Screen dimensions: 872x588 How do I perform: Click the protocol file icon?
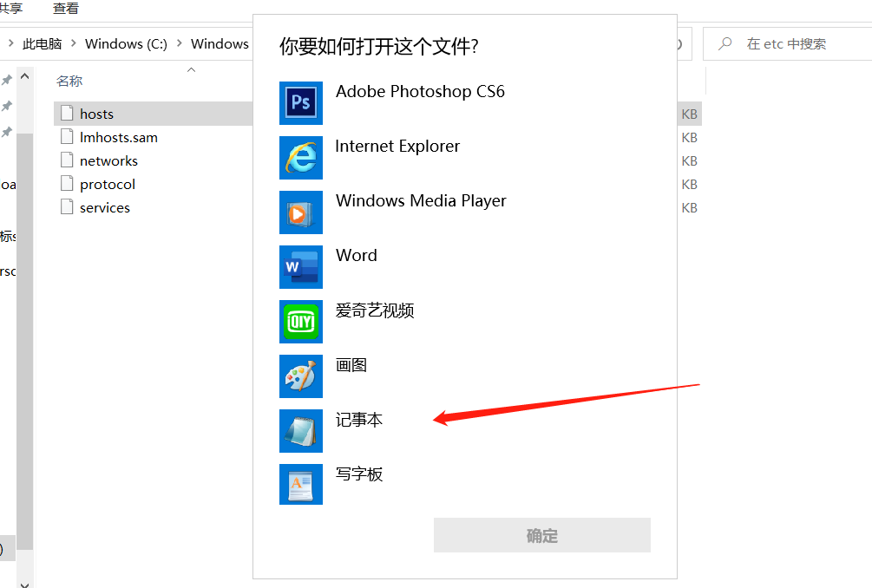pyautogui.click(x=67, y=183)
